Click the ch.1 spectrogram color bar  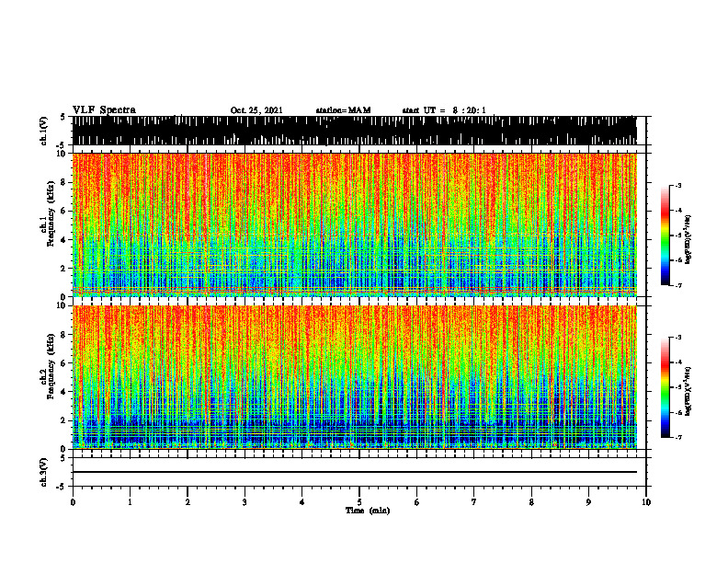[665, 236]
